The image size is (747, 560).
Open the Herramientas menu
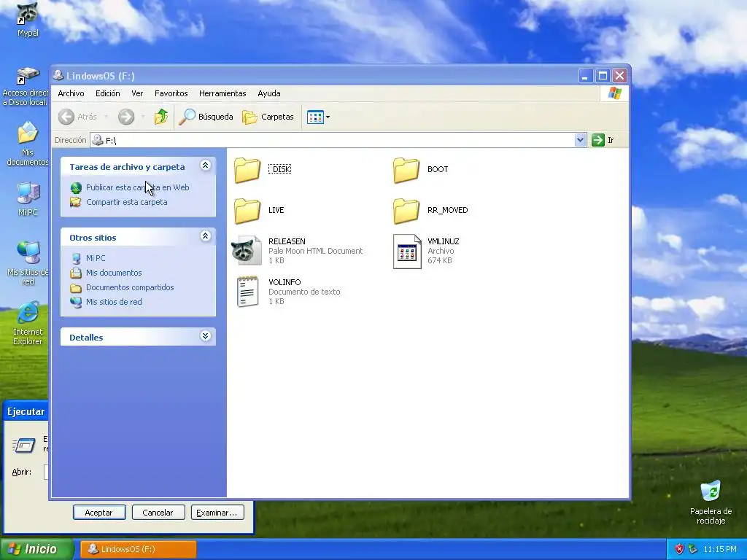click(222, 93)
